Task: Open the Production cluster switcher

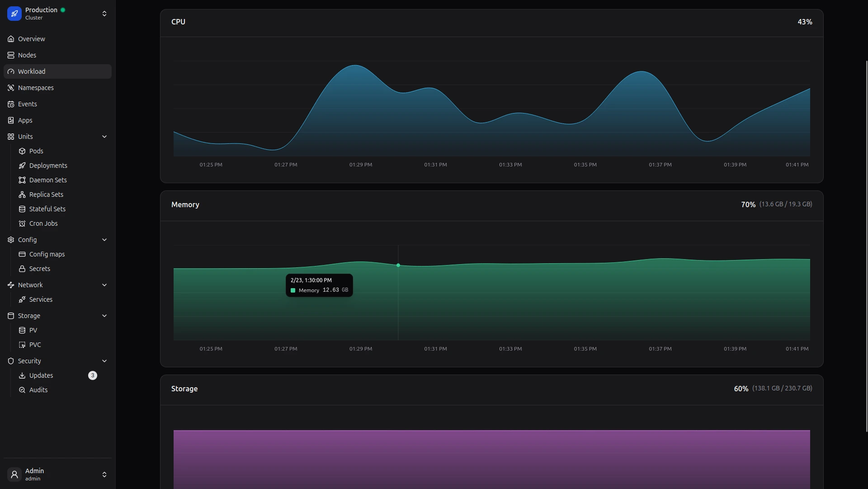Action: [x=104, y=14]
